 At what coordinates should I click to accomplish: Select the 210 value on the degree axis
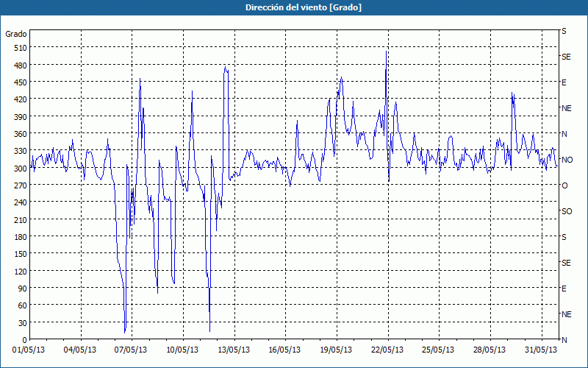(20, 219)
